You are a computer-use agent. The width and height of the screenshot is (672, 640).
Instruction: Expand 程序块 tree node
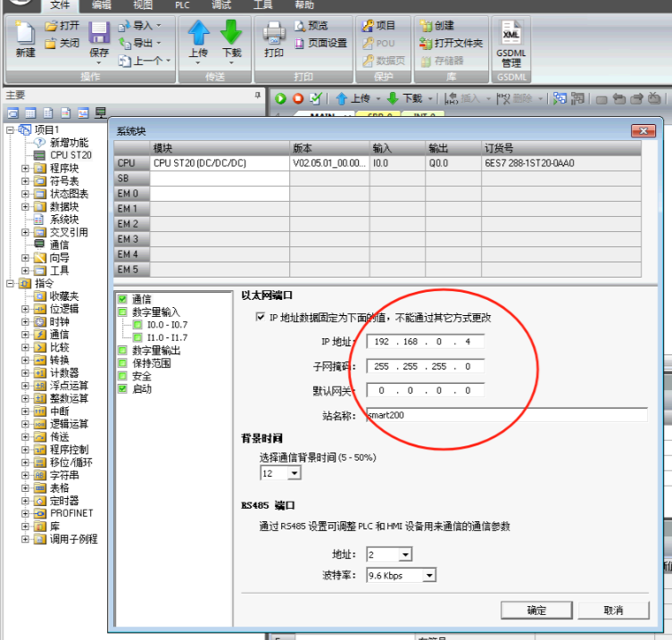click(25, 169)
